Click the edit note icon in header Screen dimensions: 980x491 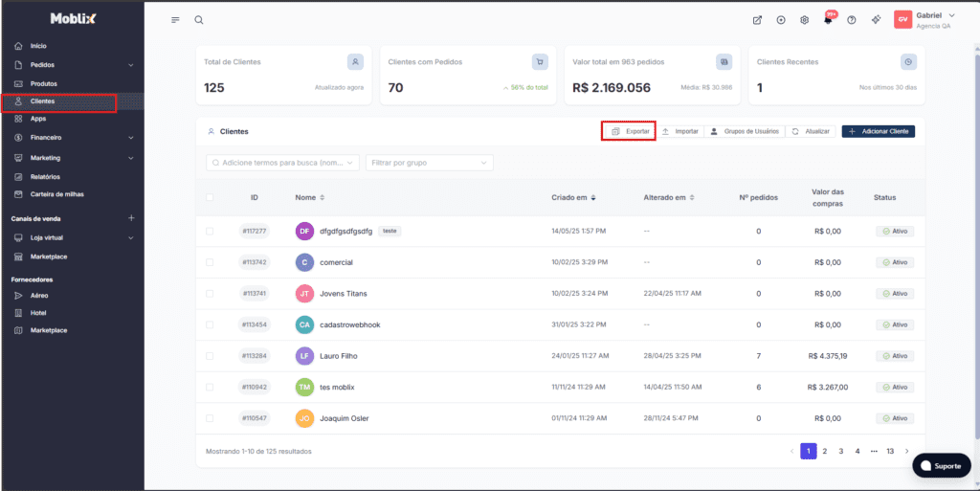point(758,20)
